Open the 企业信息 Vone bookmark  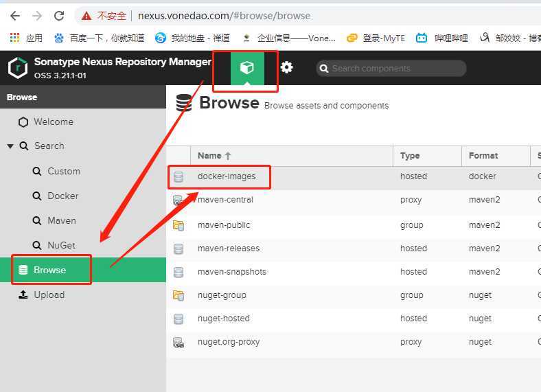coord(288,38)
